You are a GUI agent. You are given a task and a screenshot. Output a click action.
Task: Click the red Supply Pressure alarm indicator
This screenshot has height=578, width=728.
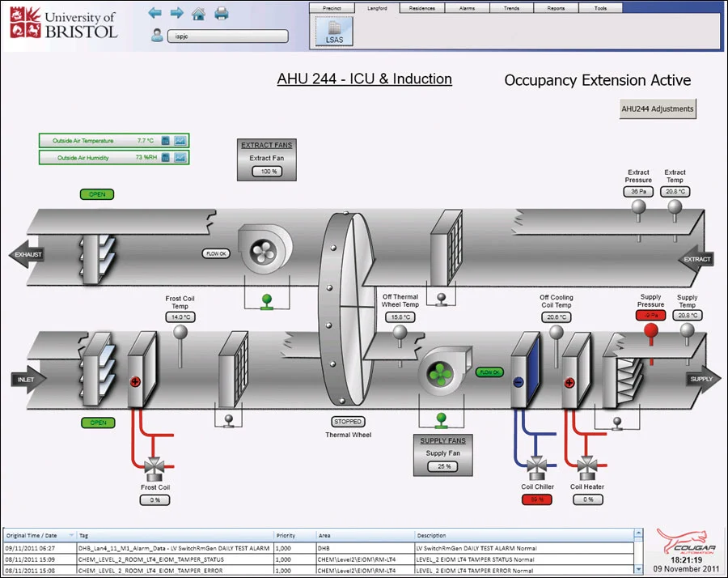pyautogui.click(x=651, y=315)
